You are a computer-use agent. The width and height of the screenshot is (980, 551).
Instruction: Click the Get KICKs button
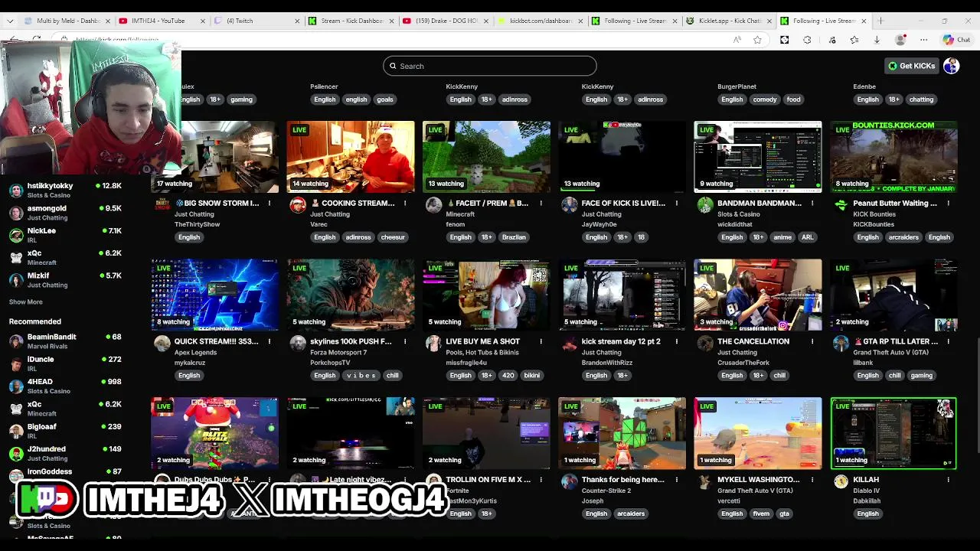(911, 66)
